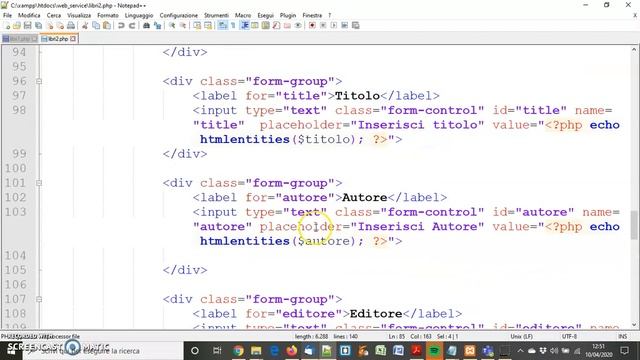Zoom in using the toolbar icon
This screenshot has width=640, height=360.
click(172, 25)
